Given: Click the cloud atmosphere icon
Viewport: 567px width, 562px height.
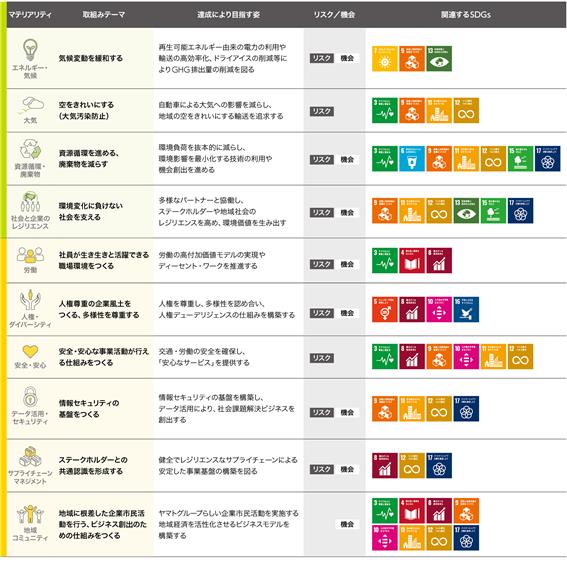Looking at the screenshot, I should tap(32, 104).
